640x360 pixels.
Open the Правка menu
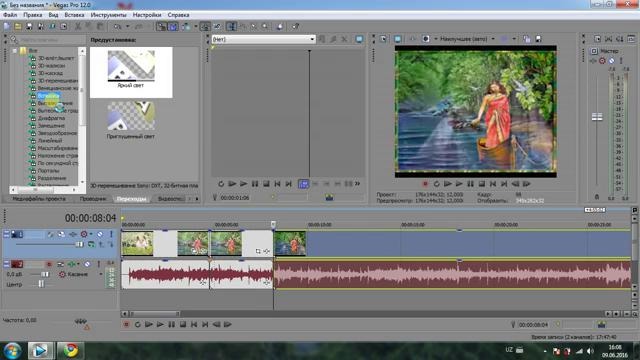33,15
